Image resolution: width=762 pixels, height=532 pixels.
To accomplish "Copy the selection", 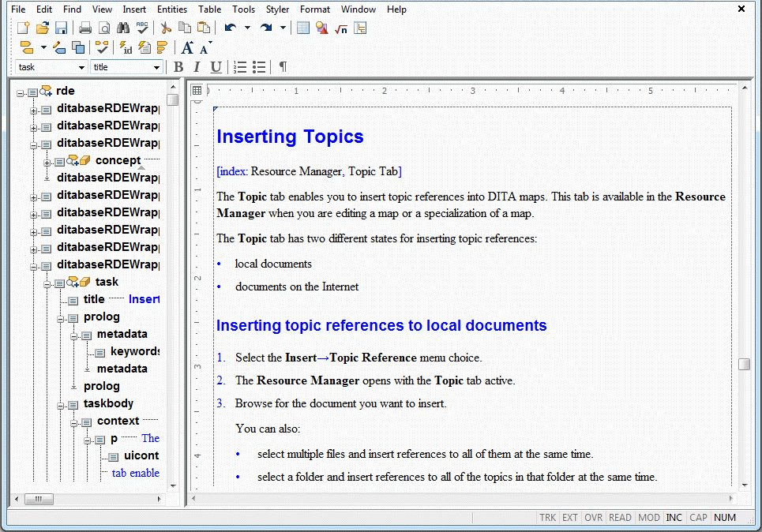I will (185, 28).
